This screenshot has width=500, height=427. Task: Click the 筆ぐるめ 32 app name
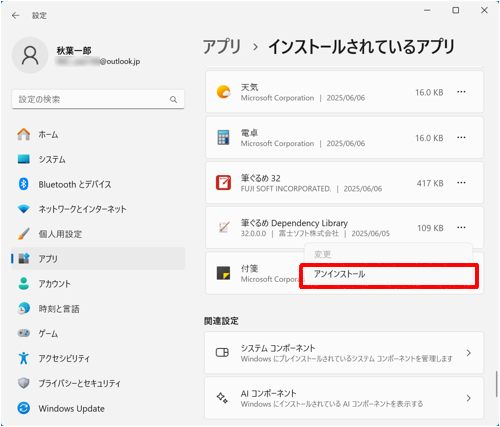point(261,178)
